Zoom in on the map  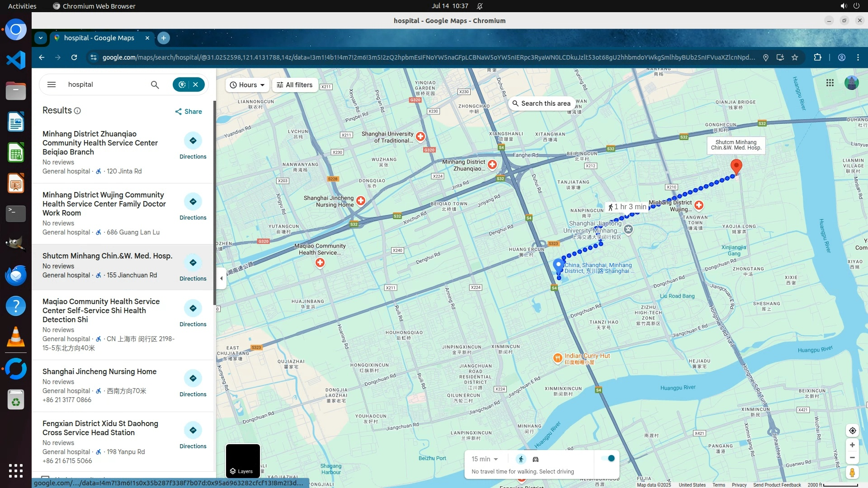coord(852,445)
